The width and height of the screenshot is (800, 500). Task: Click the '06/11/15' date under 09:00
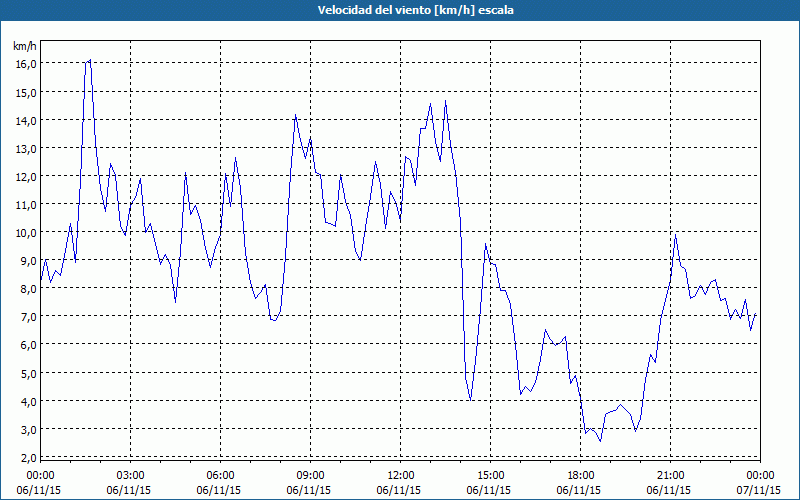(309, 490)
